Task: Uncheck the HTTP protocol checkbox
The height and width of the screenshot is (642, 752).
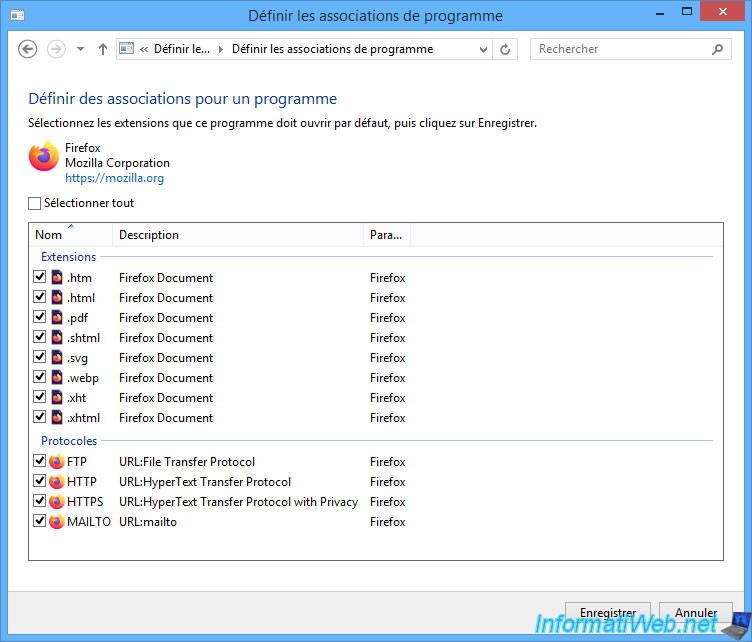Action: point(40,481)
